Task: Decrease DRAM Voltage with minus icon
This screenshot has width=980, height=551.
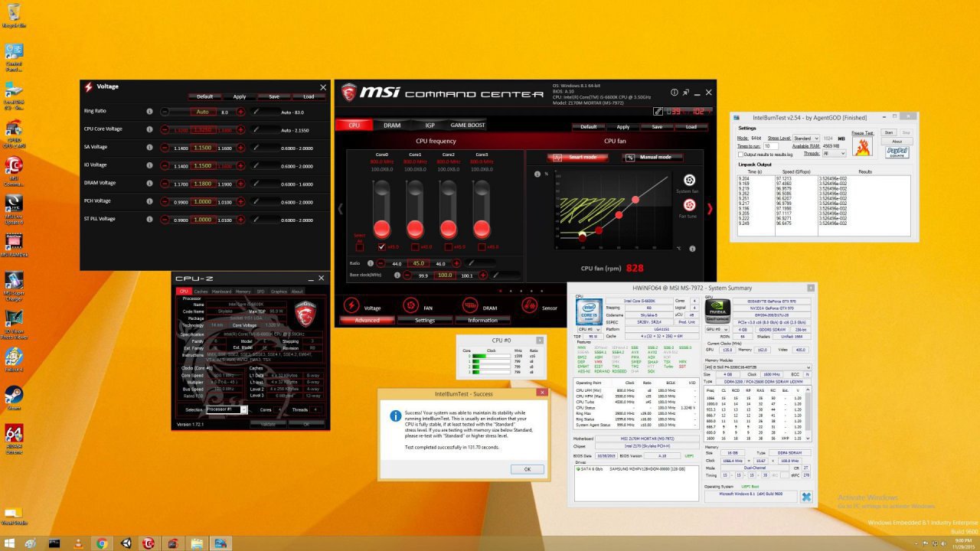Action: 165,184
